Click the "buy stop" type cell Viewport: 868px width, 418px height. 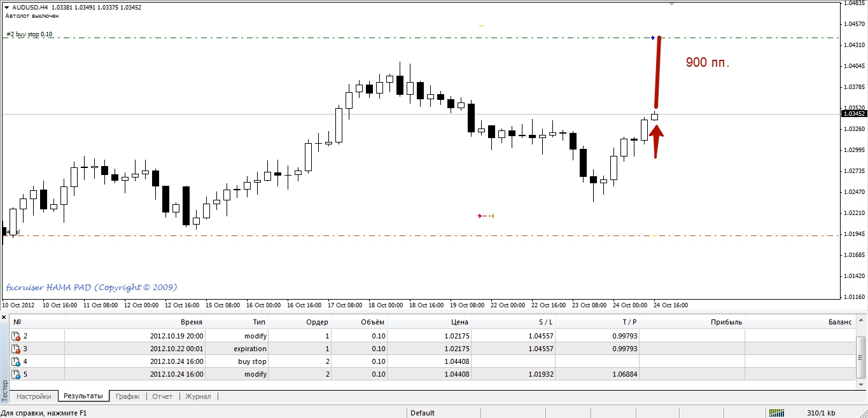(x=253, y=361)
